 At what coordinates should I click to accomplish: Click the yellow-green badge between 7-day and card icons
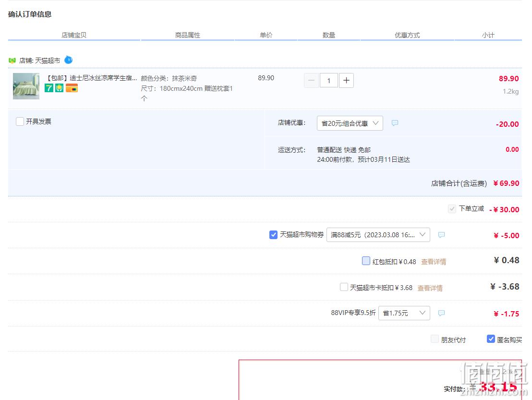click(x=60, y=88)
